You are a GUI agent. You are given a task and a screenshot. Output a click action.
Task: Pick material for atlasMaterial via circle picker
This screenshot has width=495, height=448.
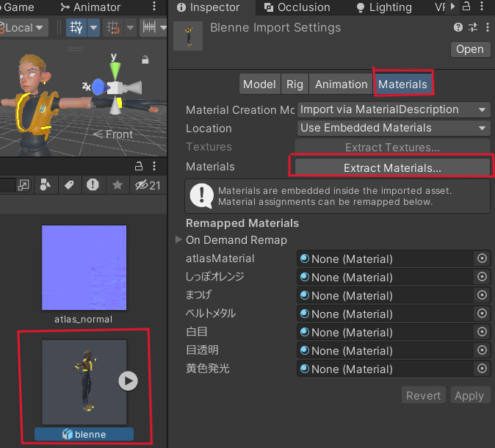click(482, 259)
